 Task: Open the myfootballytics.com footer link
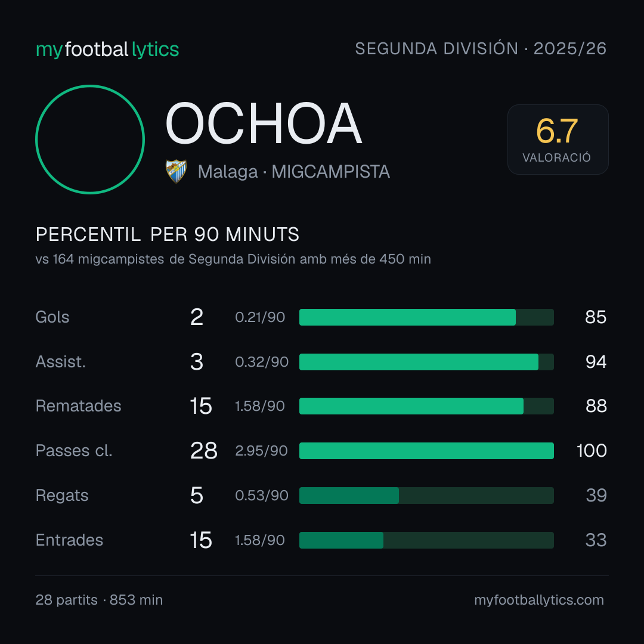tap(539, 600)
